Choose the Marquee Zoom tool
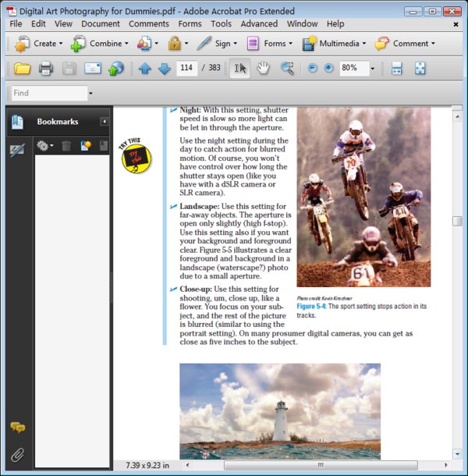Viewport: 468px width, 476px height. [x=287, y=69]
